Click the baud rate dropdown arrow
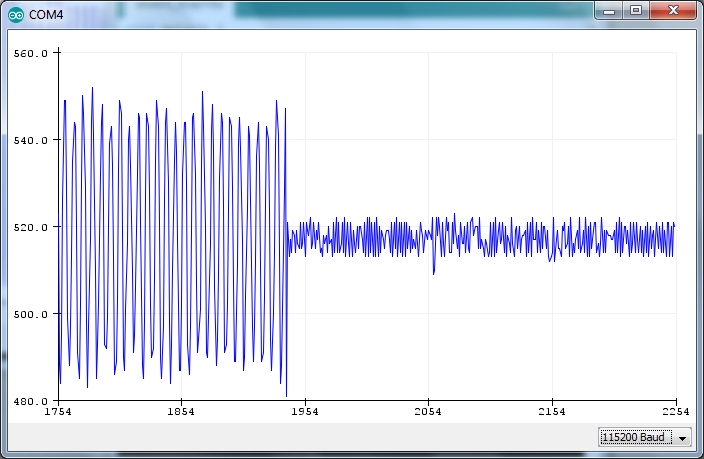Screen dimensions: 704x459 point(683,437)
